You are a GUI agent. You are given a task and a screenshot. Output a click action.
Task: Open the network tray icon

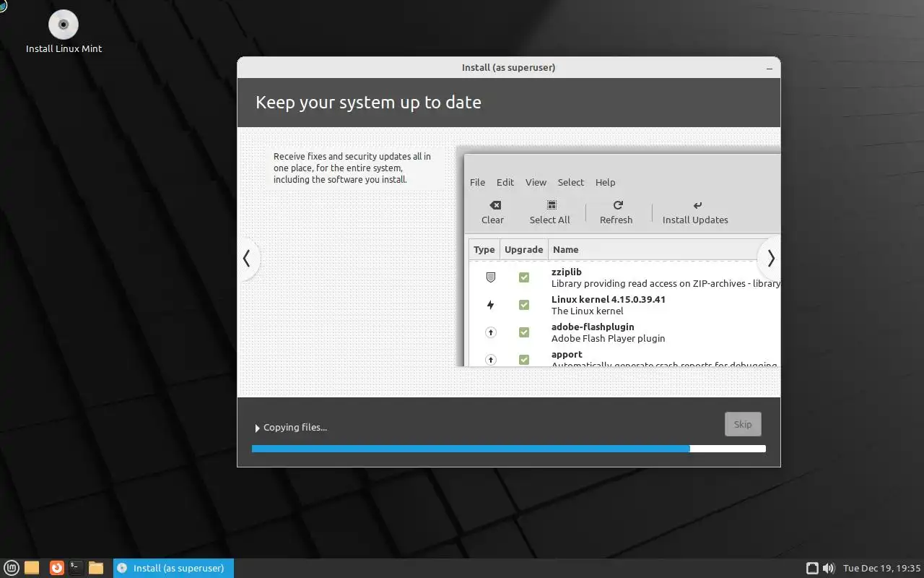pos(812,568)
